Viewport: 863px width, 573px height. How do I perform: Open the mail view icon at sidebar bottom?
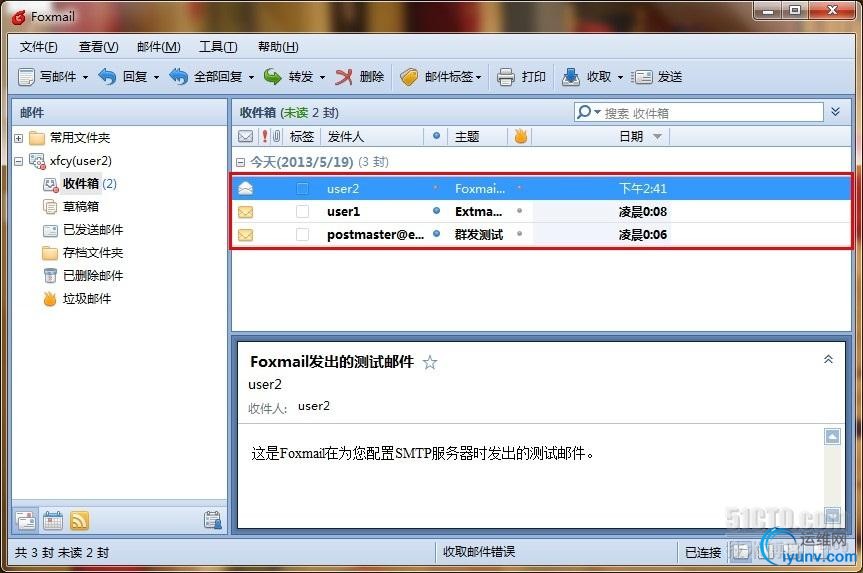pyautogui.click(x=26, y=520)
